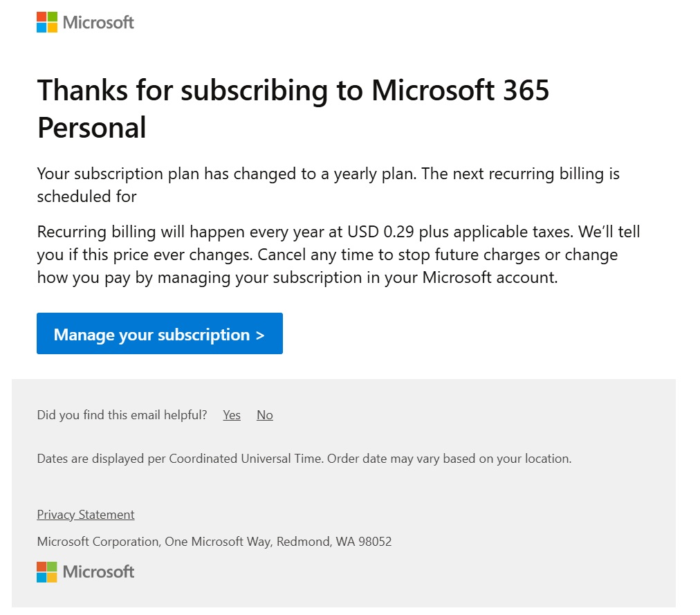This screenshot has height=615, width=700.
Task: Click the Microsoft four-square logo in the footer
Action: click(47, 572)
